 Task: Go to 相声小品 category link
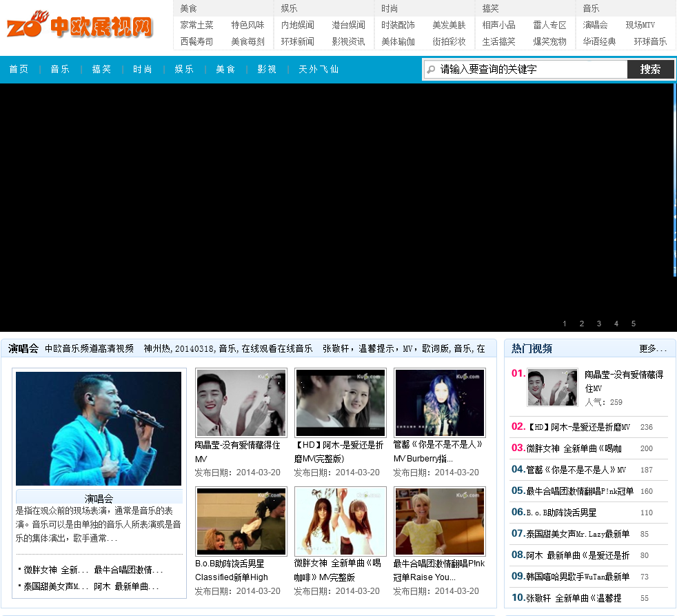[498, 25]
